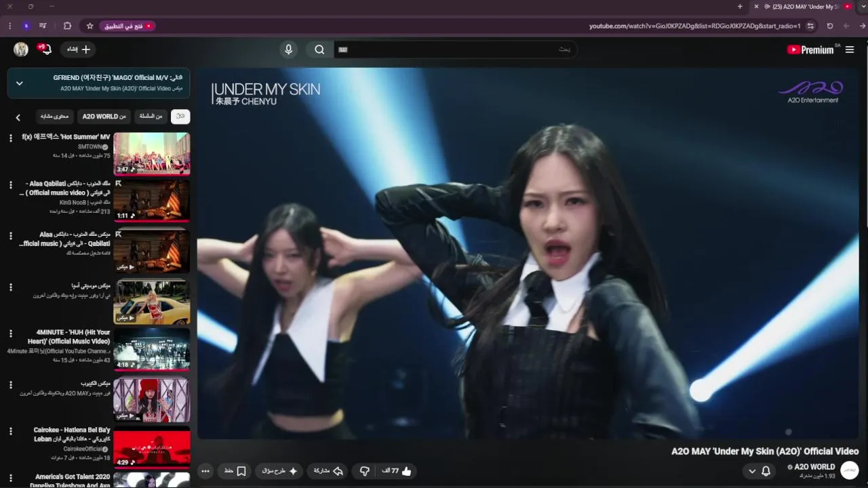Collapse the mix playlist panel chevron
Screen dimensions: 868x488
(x=20, y=83)
